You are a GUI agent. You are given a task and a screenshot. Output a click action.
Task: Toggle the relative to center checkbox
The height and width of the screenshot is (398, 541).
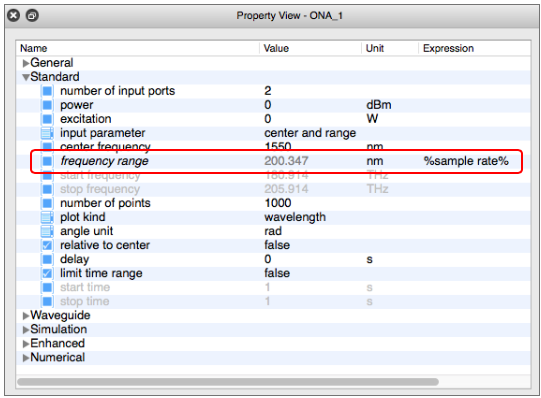(47, 245)
